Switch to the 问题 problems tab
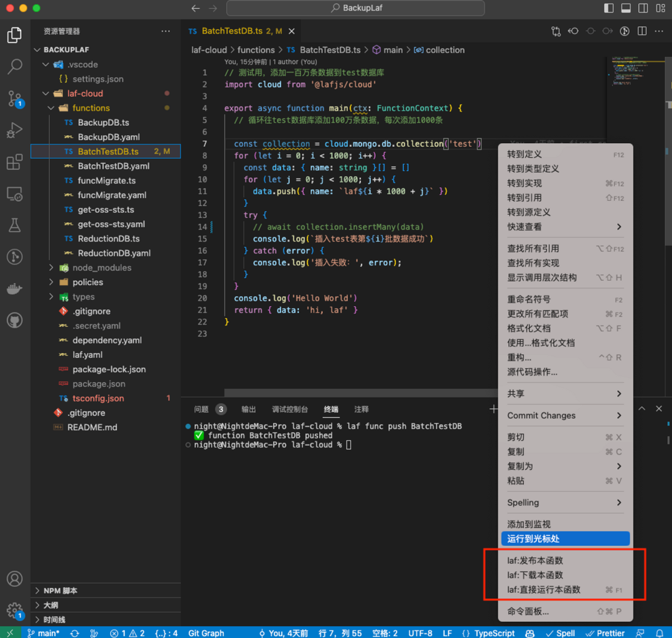The height and width of the screenshot is (638, 672). point(202,410)
